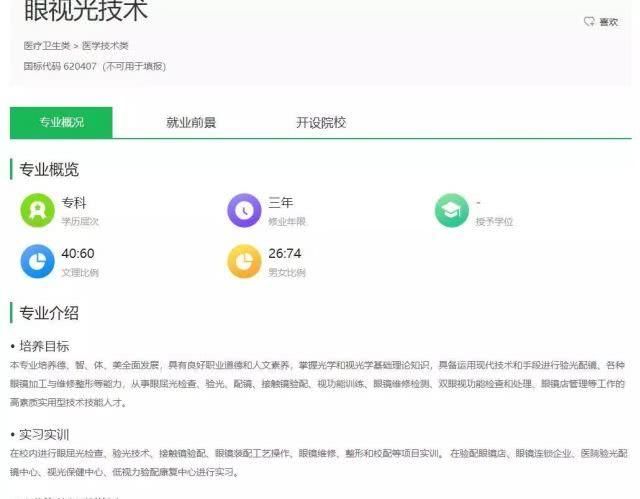Click the (不可用于填报) note text

point(134,66)
